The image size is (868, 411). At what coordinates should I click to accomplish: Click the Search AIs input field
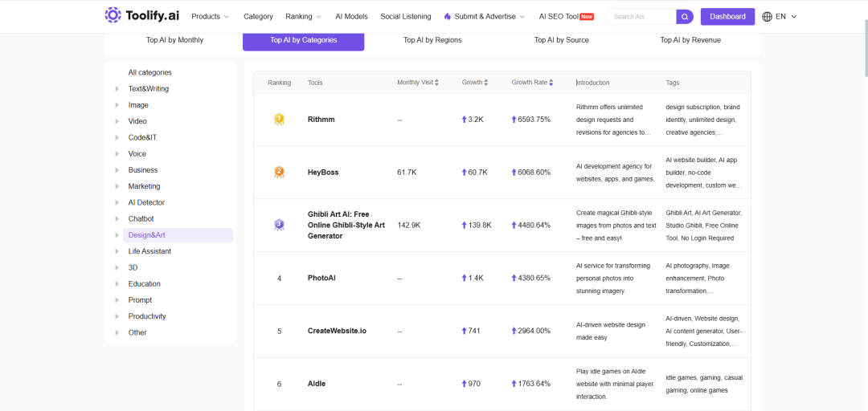(642, 17)
